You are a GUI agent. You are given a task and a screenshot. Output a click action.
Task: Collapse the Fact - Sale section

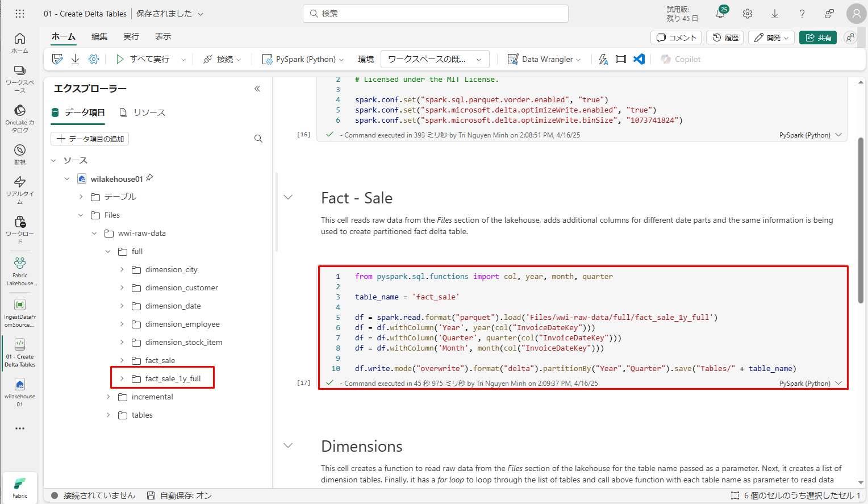[288, 197]
